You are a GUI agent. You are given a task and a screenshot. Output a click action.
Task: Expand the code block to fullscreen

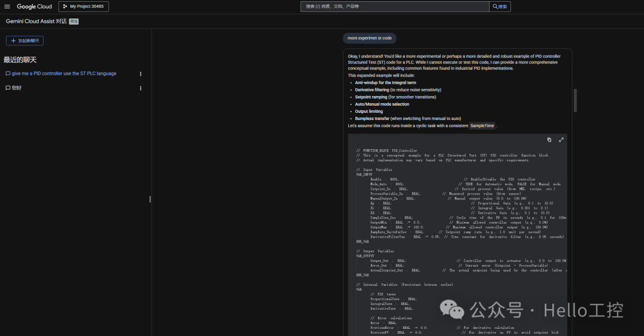[561, 140]
